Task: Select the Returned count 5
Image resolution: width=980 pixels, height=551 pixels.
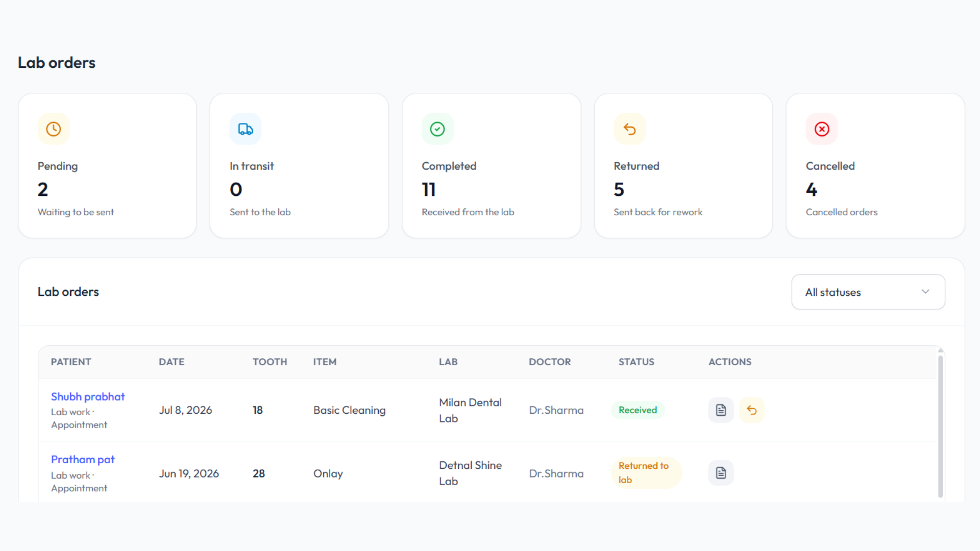Action: pos(619,190)
